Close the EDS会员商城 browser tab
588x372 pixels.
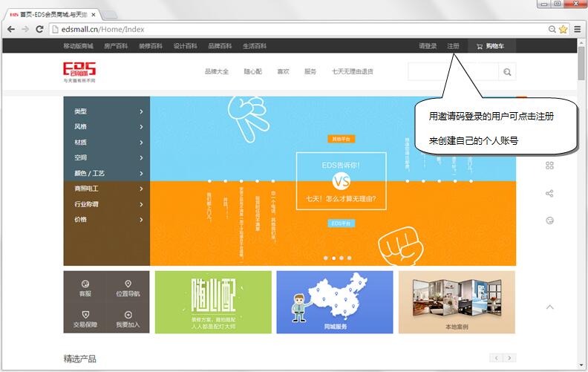point(94,15)
